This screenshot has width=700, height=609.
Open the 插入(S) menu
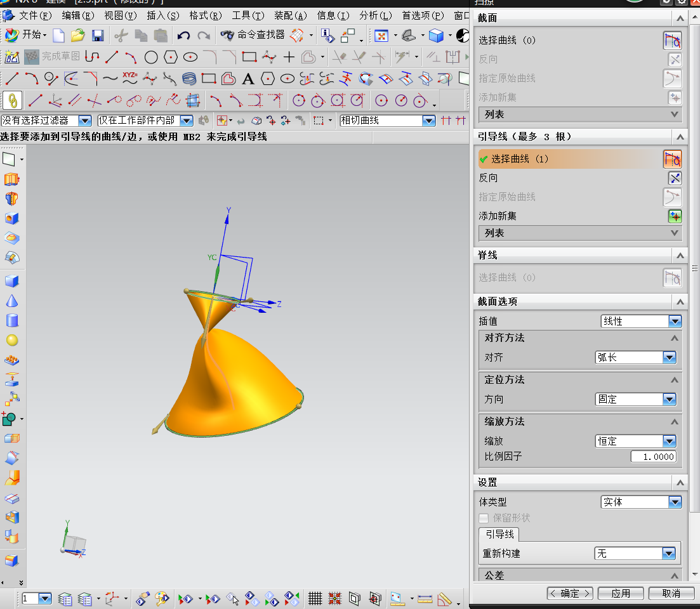[x=162, y=15]
